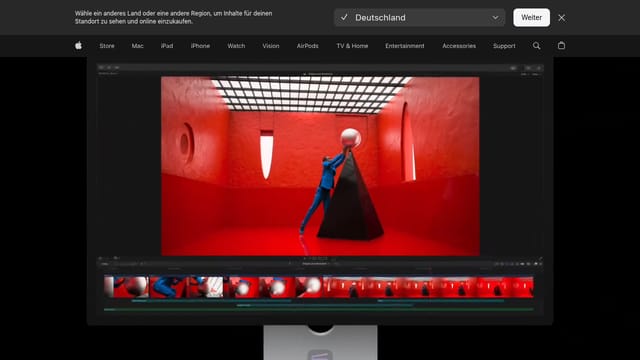Open the Watch menu

(x=236, y=46)
